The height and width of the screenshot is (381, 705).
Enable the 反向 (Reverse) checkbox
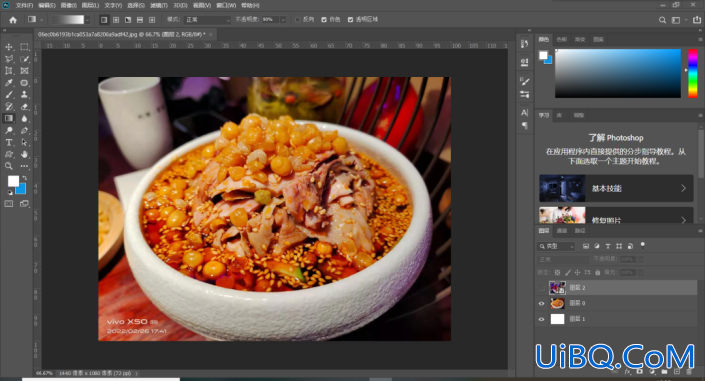coord(298,20)
